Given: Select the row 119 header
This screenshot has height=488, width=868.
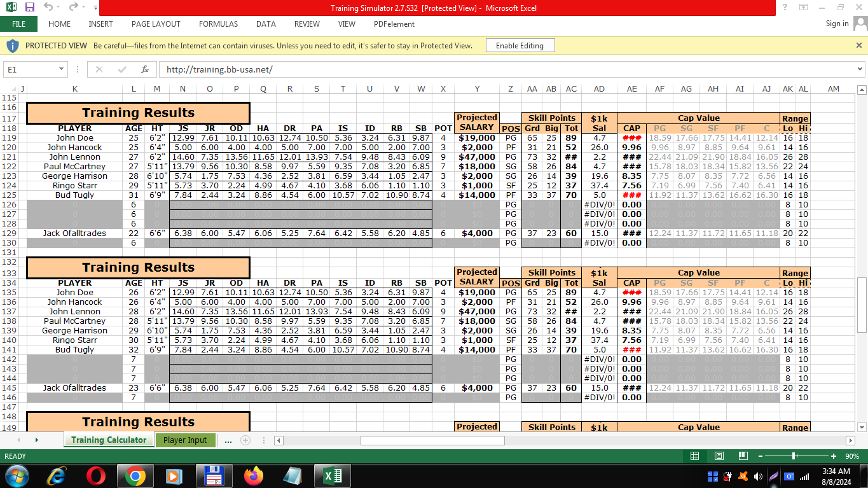Looking at the screenshot, I should (9, 137).
